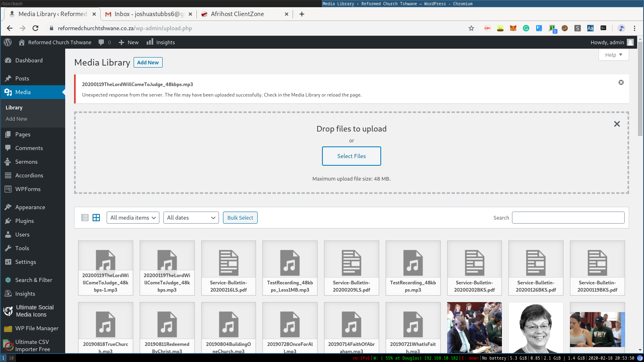Switch to the Afrihost ClientZone tab
Screen dimensions: 644x362
pyautogui.click(x=245, y=14)
